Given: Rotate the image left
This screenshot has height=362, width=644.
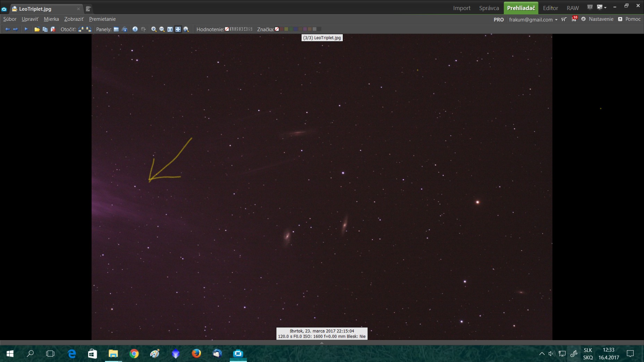Looking at the screenshot, I should 81,29.
